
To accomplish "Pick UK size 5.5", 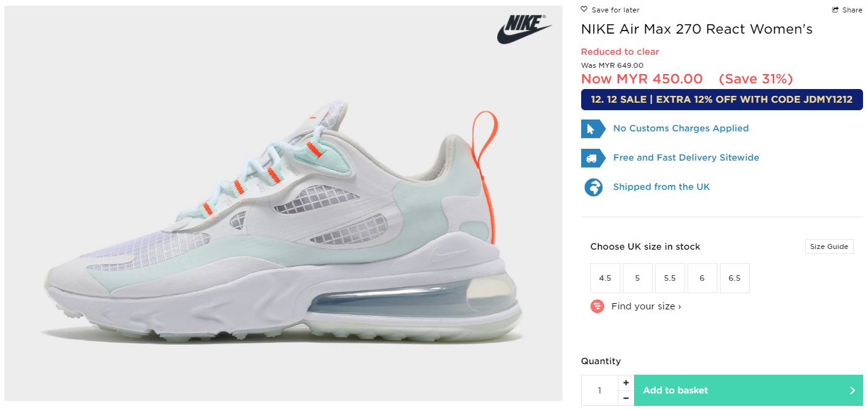I will point(670,278).
